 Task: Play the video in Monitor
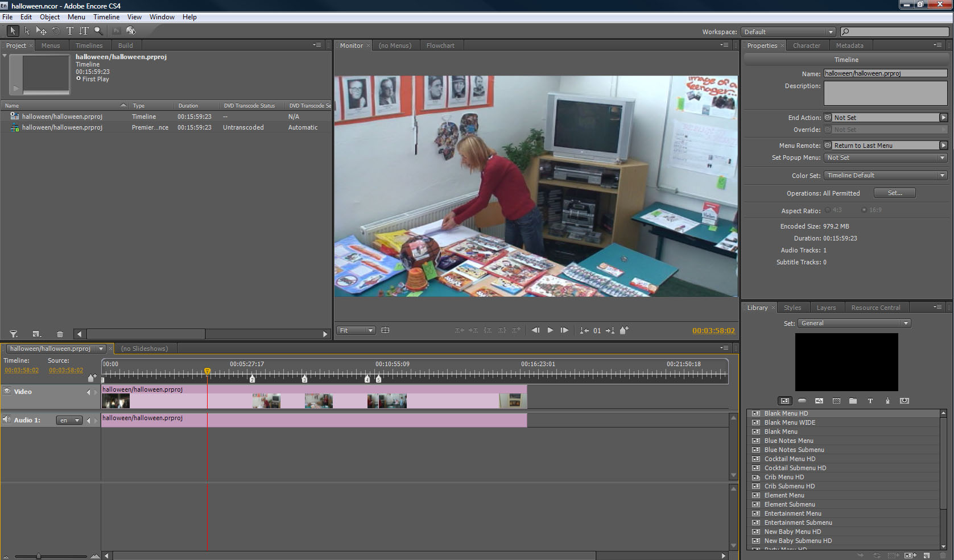pos(550,330)
